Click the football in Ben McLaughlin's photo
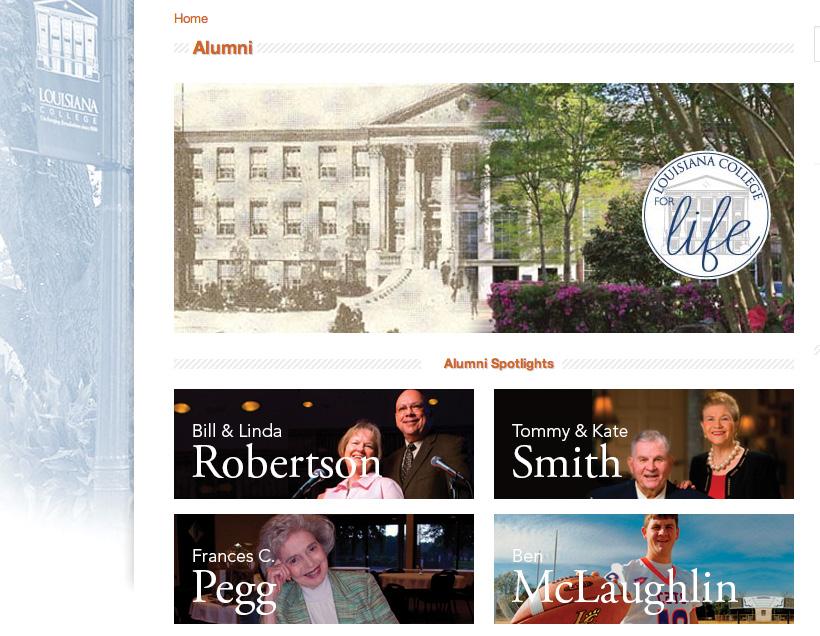The width and height of the screenshot is (820, 636). point(565,599)
